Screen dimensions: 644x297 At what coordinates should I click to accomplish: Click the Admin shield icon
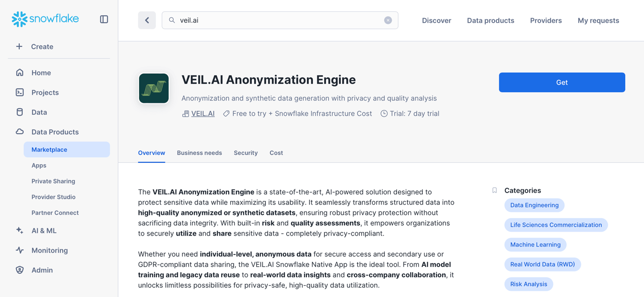[20, 270]
